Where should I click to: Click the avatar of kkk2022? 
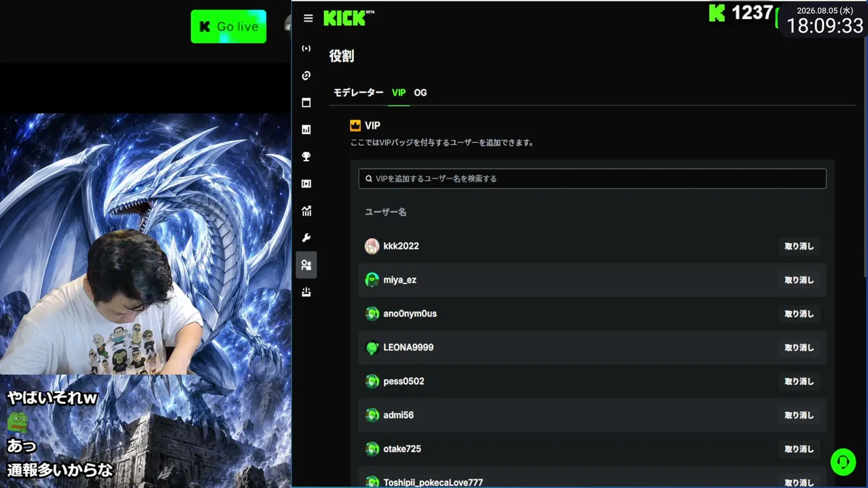[372, 246]
